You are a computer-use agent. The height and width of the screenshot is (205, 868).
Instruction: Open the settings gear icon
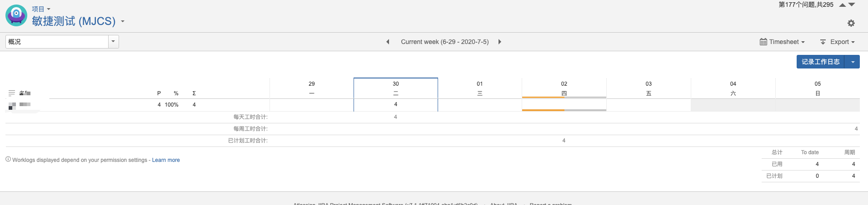pos(851,23)
